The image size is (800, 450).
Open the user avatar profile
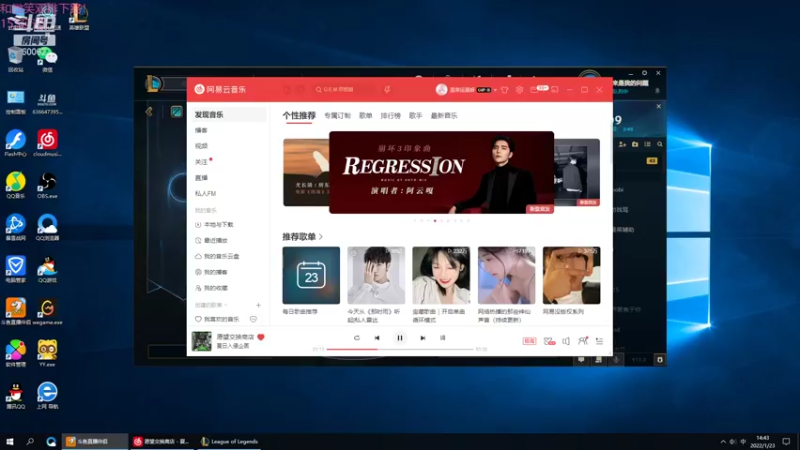(x=441, y=89)
